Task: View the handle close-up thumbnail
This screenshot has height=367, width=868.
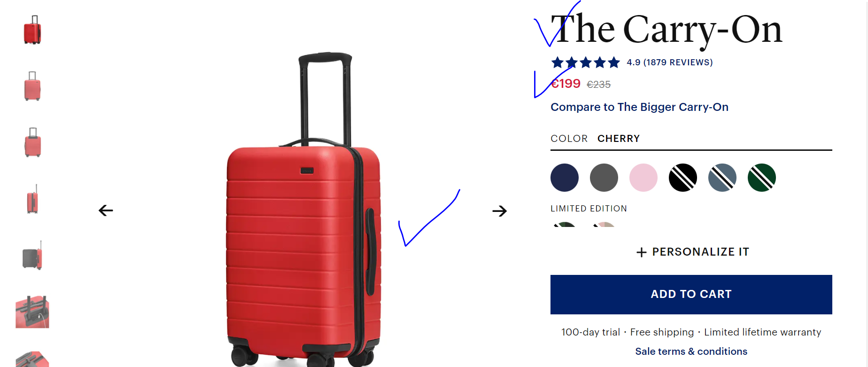Action: [32, 312]
